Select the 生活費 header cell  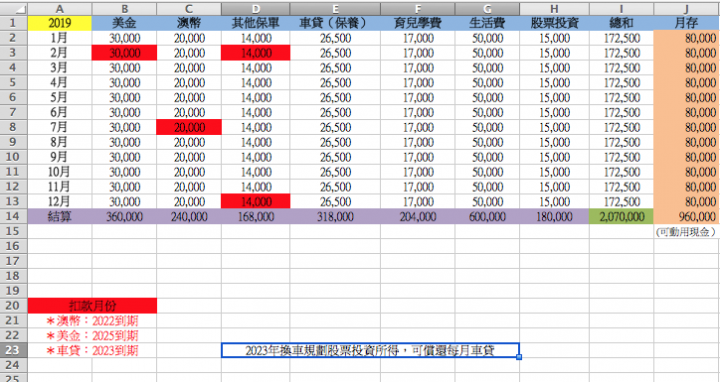tap(487, 23)
